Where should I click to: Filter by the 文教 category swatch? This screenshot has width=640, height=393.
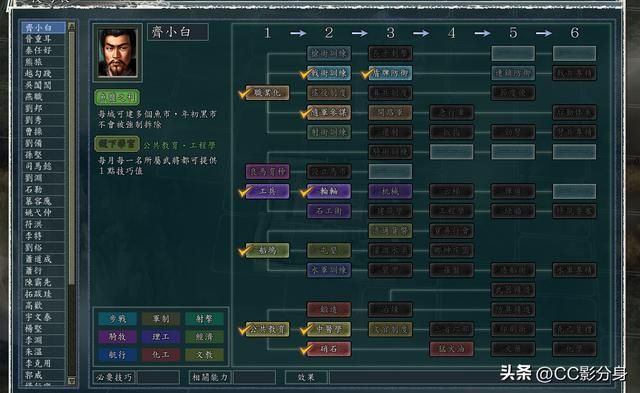[x=204, y=355]
